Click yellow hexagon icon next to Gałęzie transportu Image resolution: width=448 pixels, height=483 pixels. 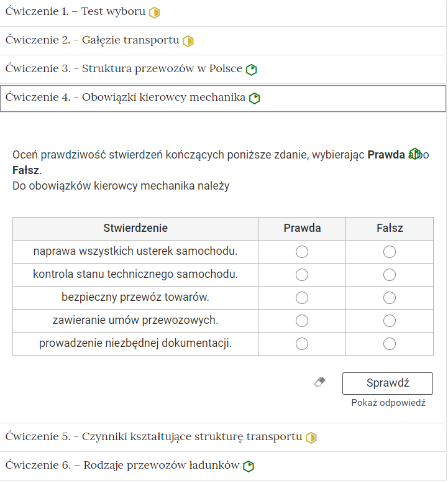188,41
